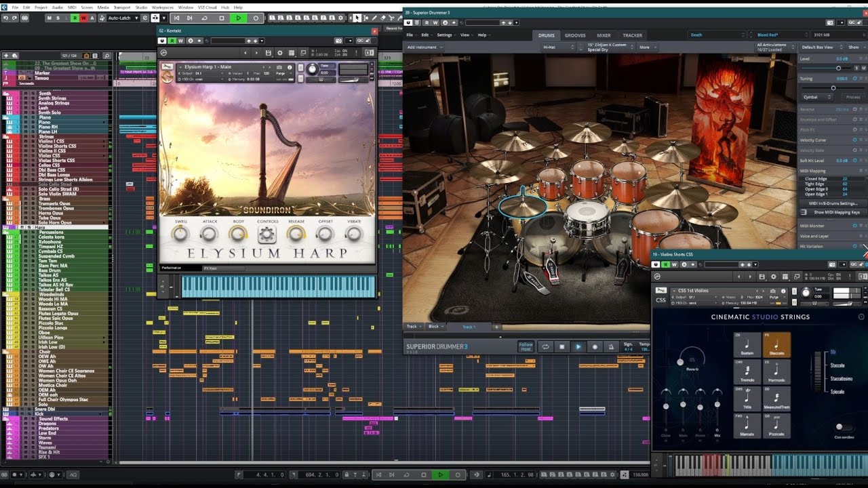Open the More dropdown in Superior Drummer
The height and width of the screenshot is (488, 868).
pyautogui.click(x=648, y=47)
